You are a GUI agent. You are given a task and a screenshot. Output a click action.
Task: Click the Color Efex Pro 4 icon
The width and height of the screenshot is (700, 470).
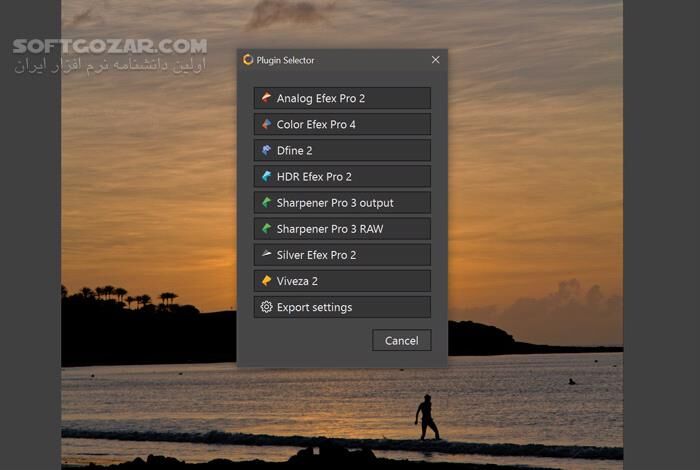tap(266, 124)
